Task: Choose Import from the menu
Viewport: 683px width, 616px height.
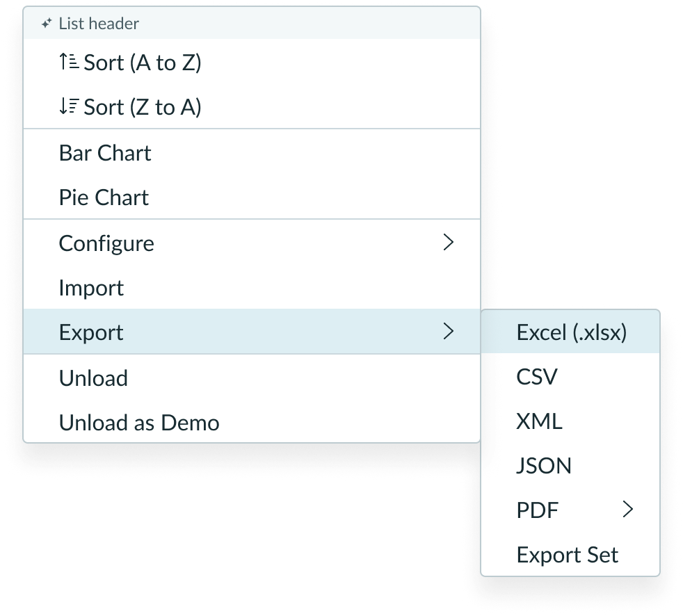Action: click(x=92, y=287)
